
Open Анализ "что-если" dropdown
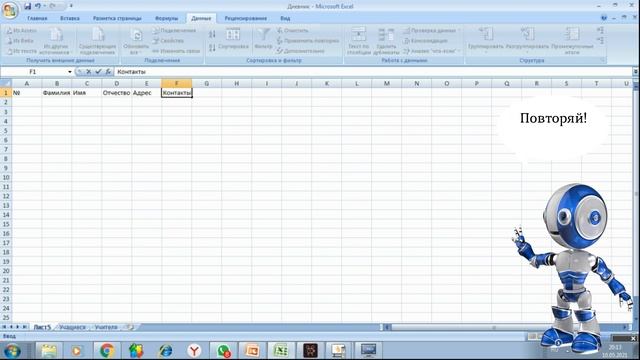tap(432, 51)
